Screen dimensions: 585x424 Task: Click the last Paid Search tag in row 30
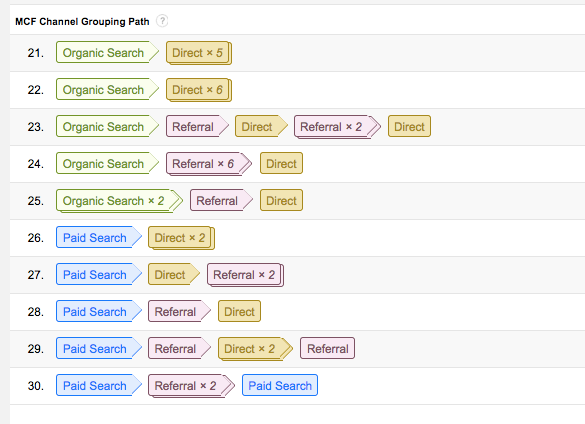click(x=280, y=385)
